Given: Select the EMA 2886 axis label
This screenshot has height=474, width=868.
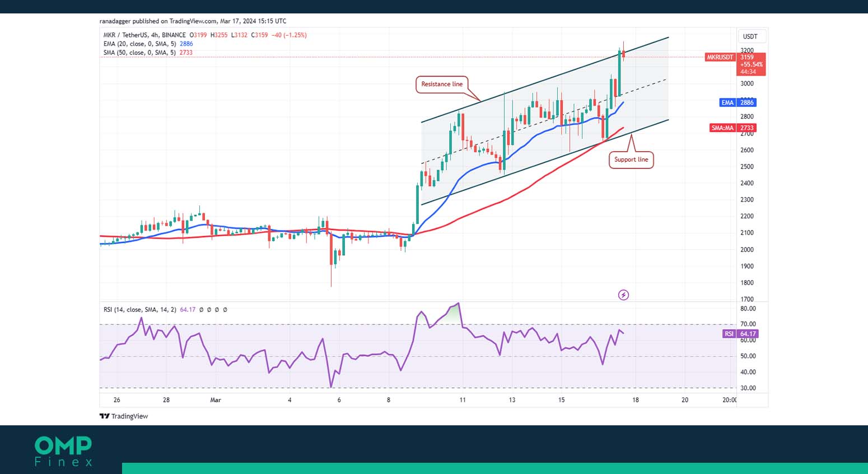Looking at the screenshot, I should coord(738,102).
